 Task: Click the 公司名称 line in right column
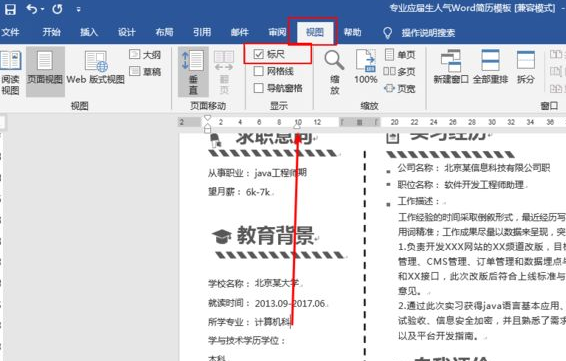[x=474, y=168]
